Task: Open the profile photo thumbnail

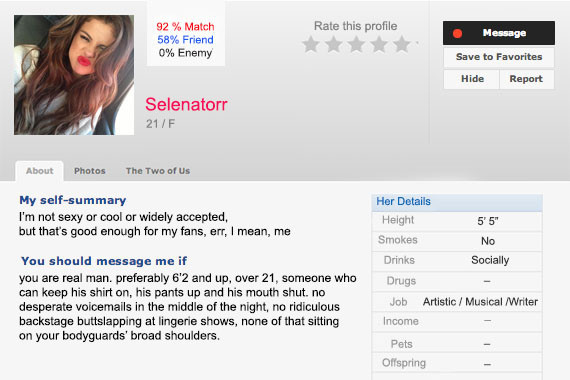Action: (x=74, y=75)
